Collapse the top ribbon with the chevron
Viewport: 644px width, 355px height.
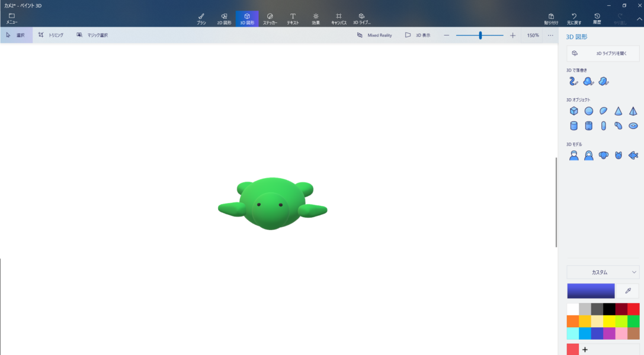pos(639,19)
